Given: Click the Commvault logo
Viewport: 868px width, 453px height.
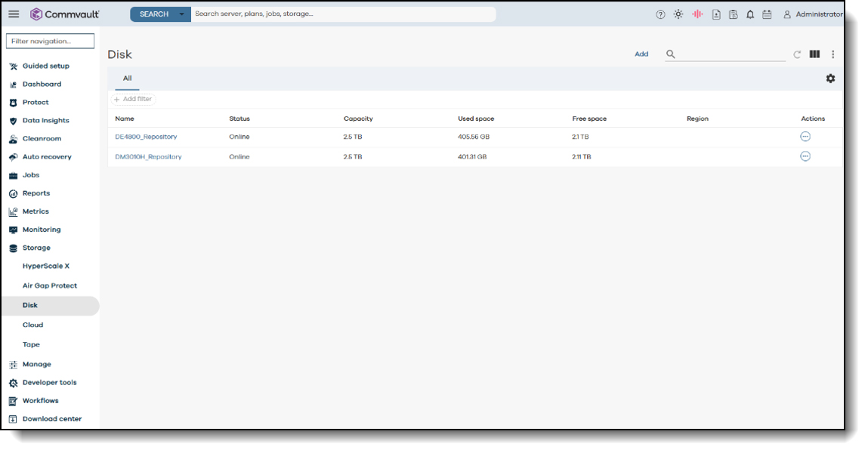Looking at the screenshot, I should [65, 14].
